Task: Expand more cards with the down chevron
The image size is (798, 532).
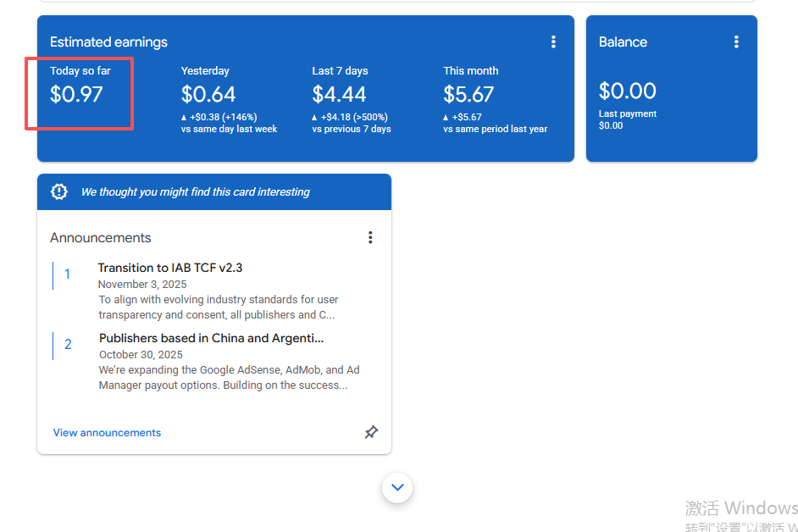Action: (397, 488)
